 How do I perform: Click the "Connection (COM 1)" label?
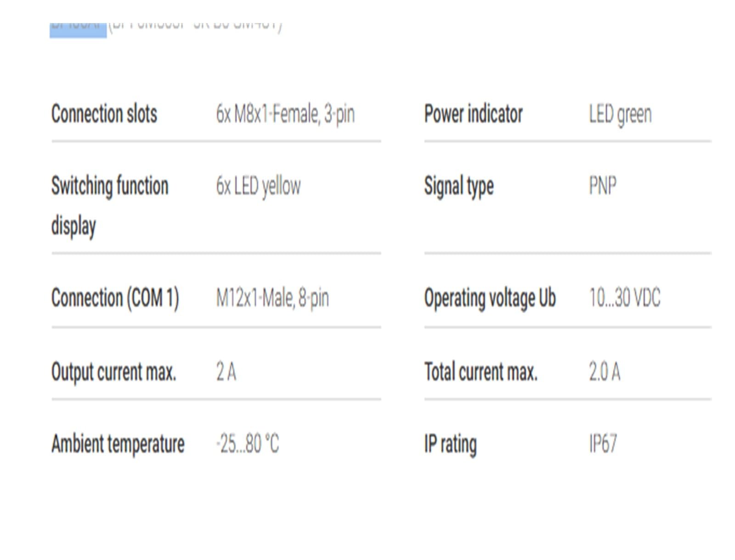(115, 298)
